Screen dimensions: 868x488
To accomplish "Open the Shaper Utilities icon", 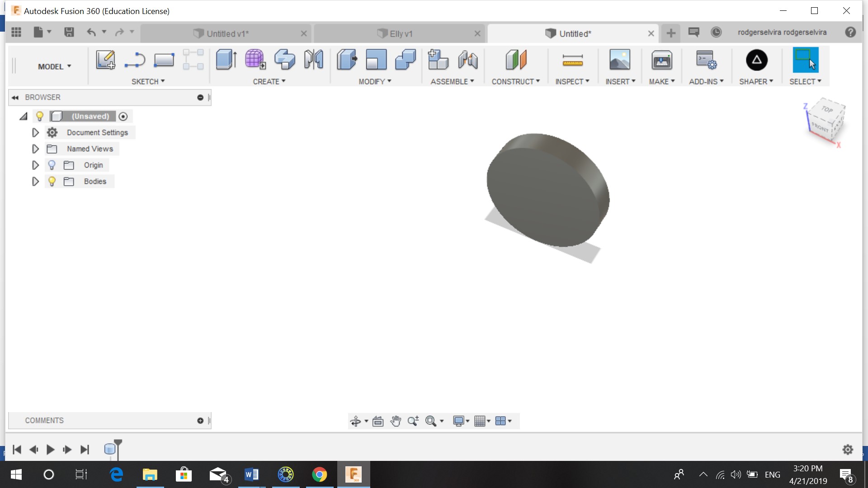I will [756, 60].
